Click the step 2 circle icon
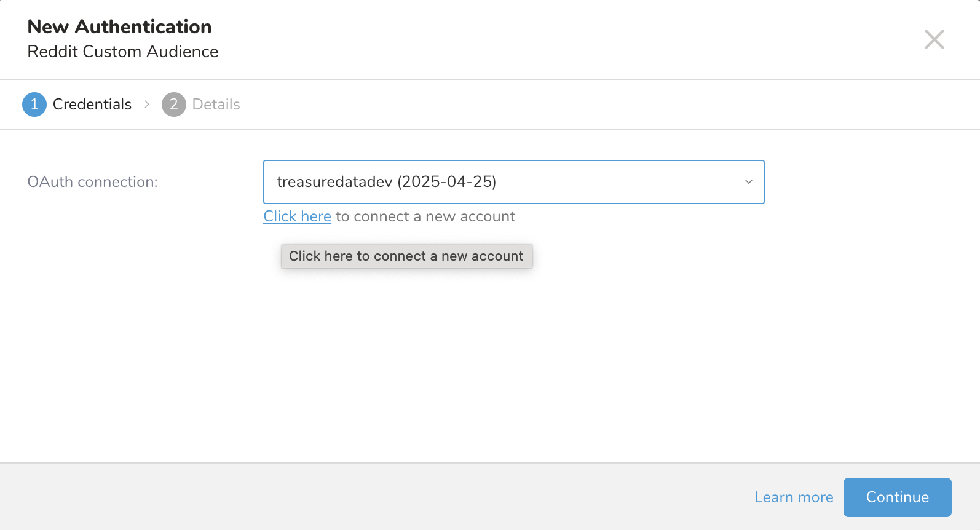The height and width of the screenshot is (530, 980). 174,105
